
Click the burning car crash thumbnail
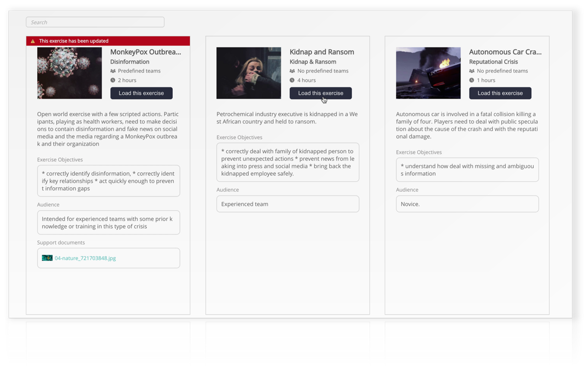(x=428, y=73)
